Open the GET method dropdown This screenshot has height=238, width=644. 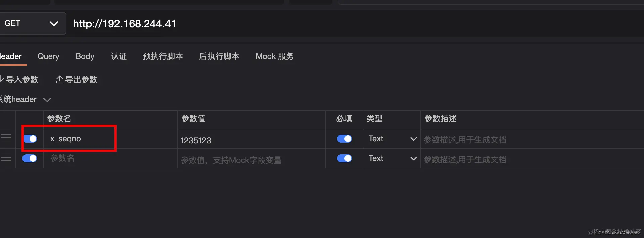54,23
